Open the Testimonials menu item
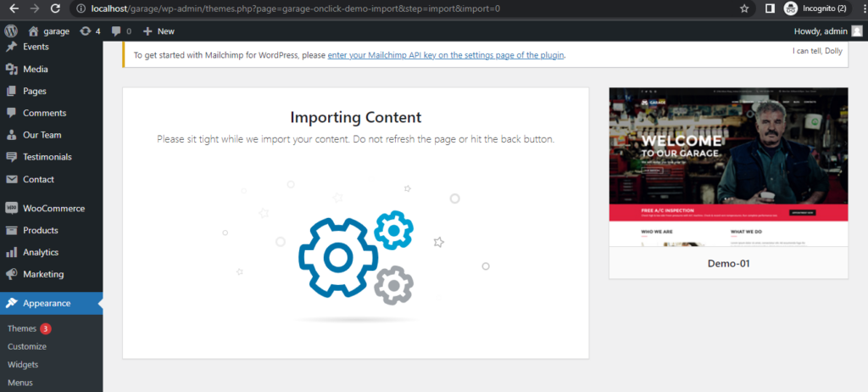The width and height of the screenshot is (868, 392). click(x=47, y=157)
